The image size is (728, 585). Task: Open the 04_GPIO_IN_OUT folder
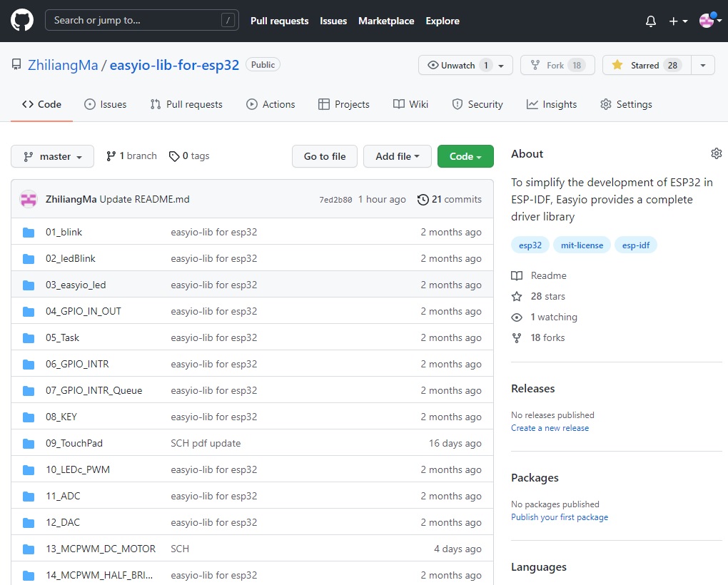[x=83, y=311]
